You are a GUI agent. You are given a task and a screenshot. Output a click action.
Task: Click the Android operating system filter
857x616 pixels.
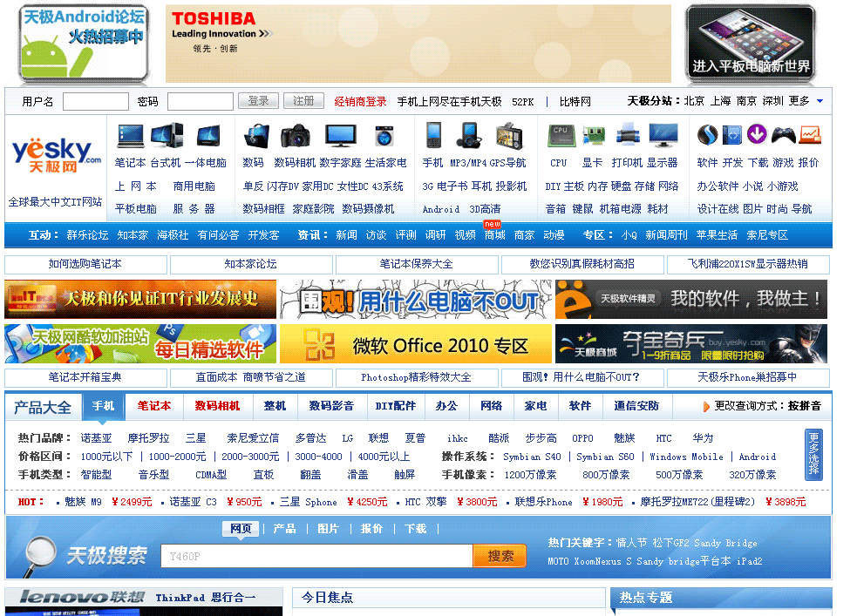(x=758, y=457)
